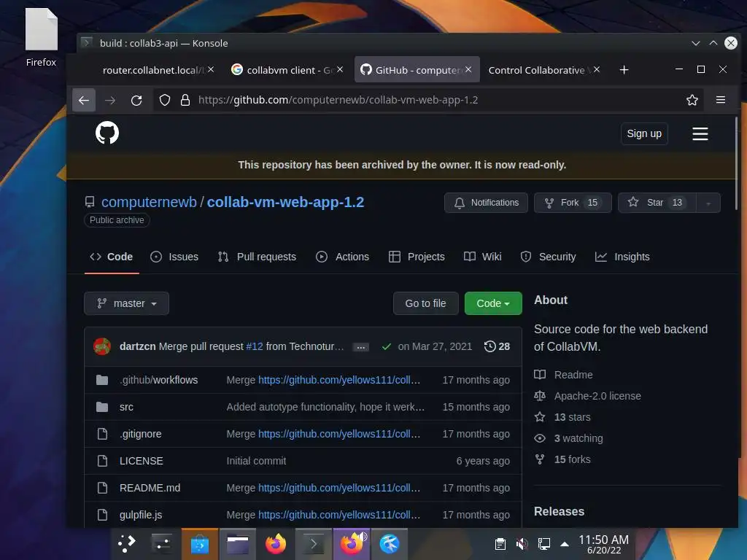Viewport: 747px width, 560px height.
Task: Open the GitHub hamburger navigation menu
Action: [x=700, y=134]
